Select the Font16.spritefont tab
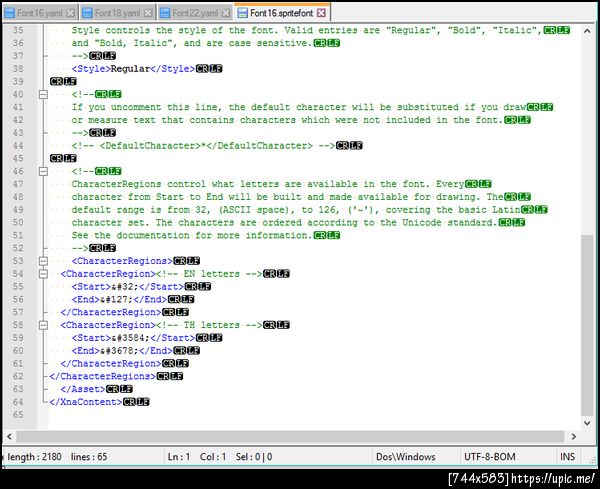Screen dimensions: 600x489 [282, 13]
